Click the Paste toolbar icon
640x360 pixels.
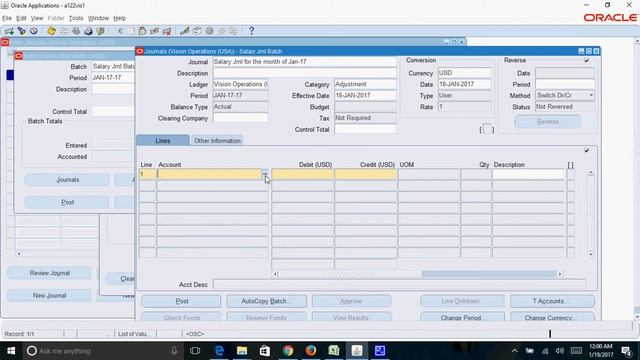[x=142, y=31]
